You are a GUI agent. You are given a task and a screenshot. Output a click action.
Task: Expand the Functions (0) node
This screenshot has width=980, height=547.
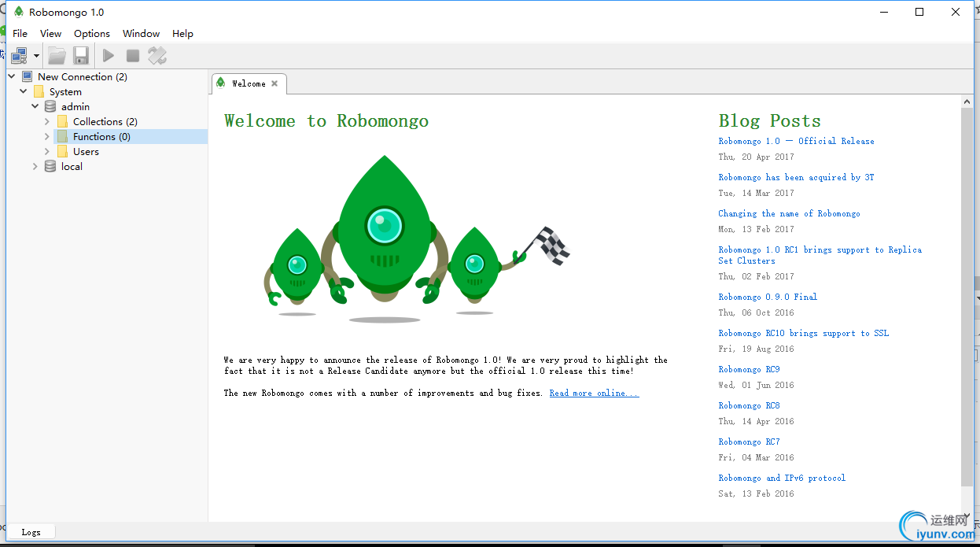(x=47, y=136)
